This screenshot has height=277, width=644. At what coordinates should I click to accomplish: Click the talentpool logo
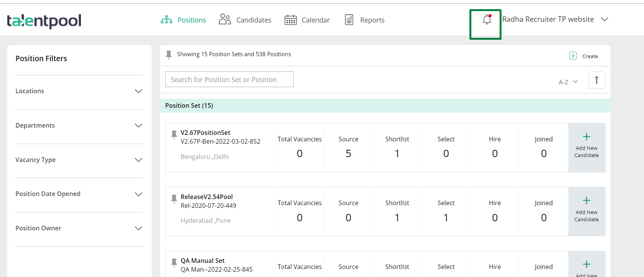point(44,21)
